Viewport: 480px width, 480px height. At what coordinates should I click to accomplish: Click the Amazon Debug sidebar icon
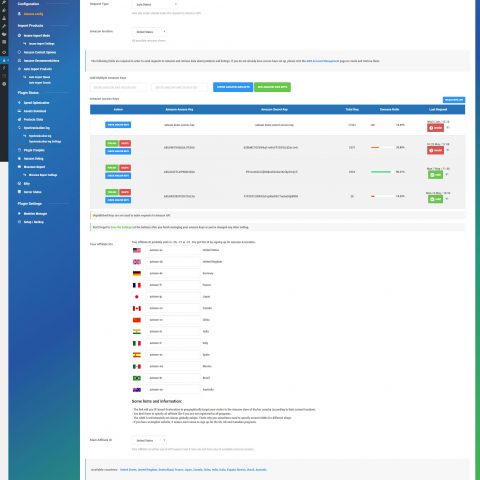[19, 158]
